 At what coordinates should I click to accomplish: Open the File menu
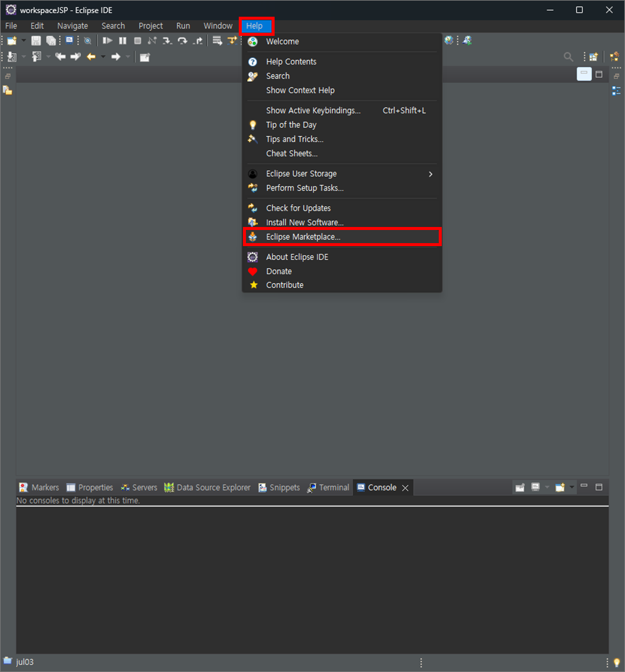pyautogui.click(x=11, y=26)
